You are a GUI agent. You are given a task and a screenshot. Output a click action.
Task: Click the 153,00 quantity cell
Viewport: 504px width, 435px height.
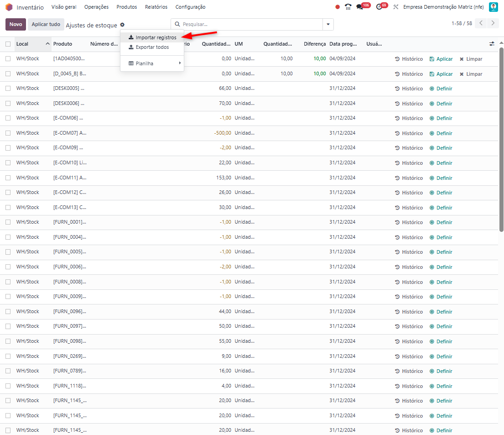coord(223,178)
